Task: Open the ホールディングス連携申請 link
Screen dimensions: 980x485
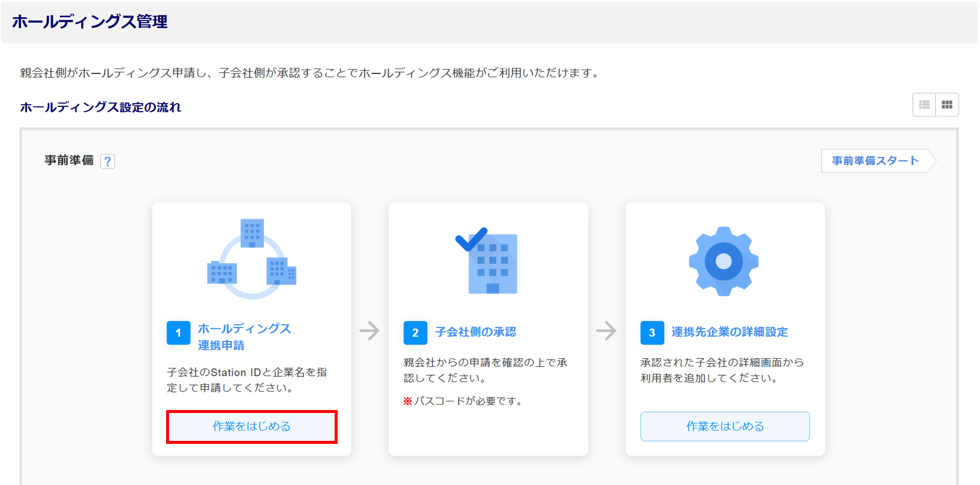Action: 244,337
